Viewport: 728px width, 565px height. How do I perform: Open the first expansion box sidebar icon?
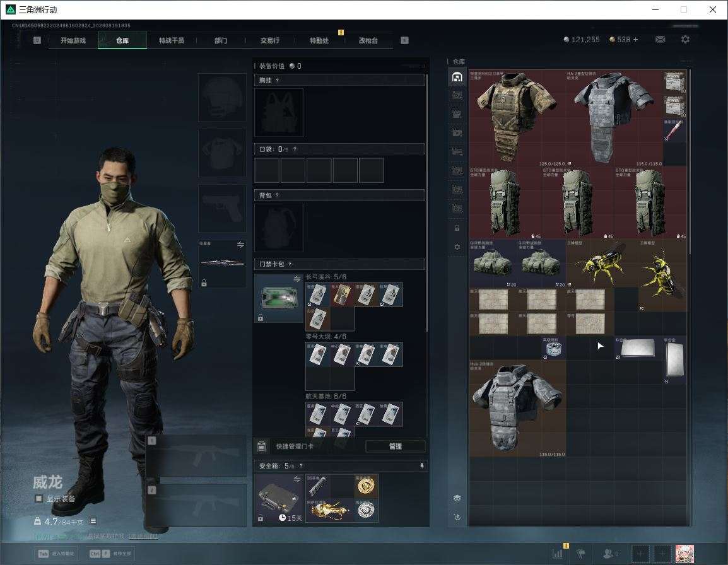457,95
